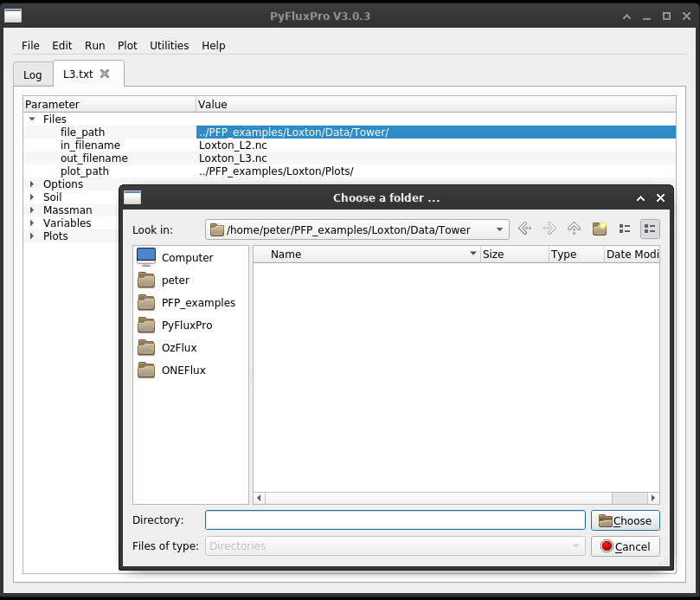Screen dimensions: 700x600
Task: Open the File menu
Action: coord(30,46)
